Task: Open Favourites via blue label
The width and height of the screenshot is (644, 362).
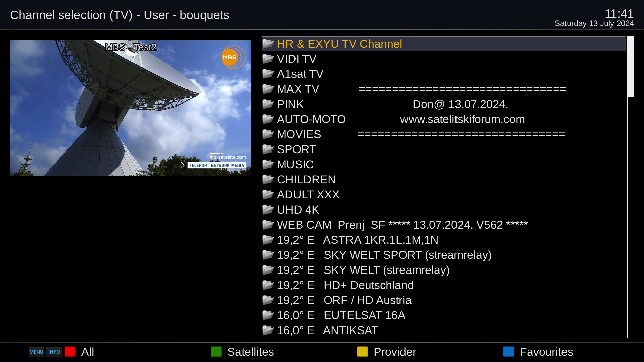Action: coord(546,352)
